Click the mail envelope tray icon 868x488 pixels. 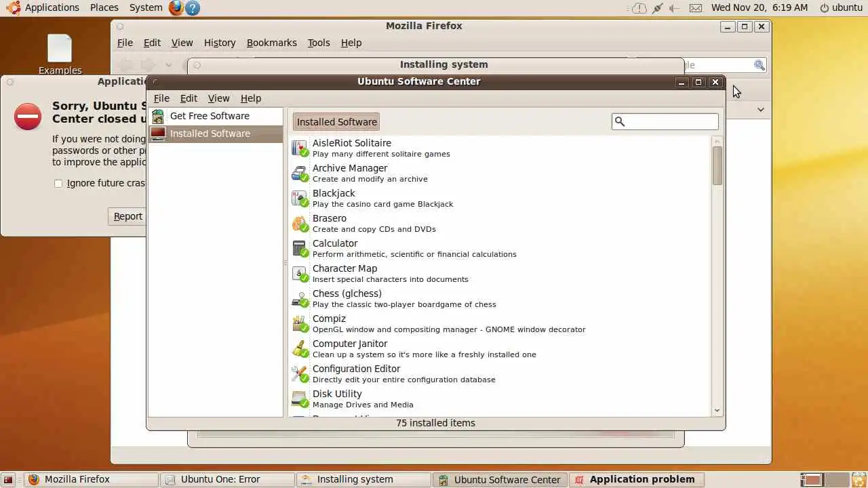point(695,8)
